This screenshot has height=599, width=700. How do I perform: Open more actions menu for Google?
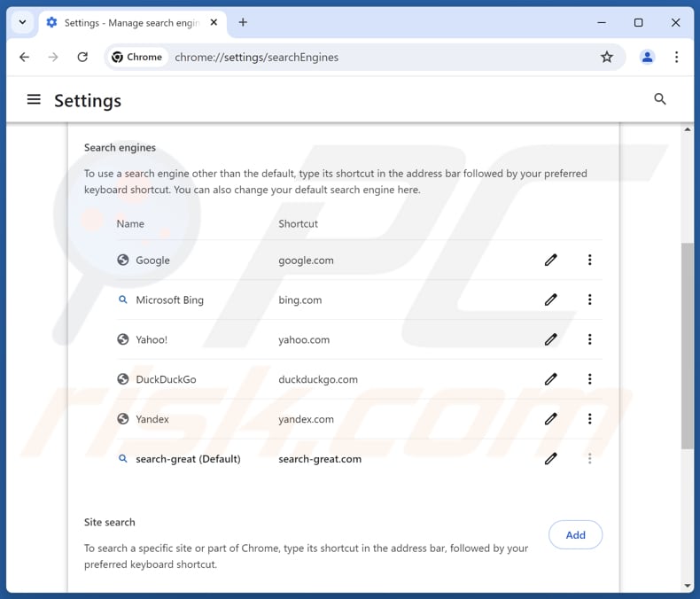[x=589, y=260]
